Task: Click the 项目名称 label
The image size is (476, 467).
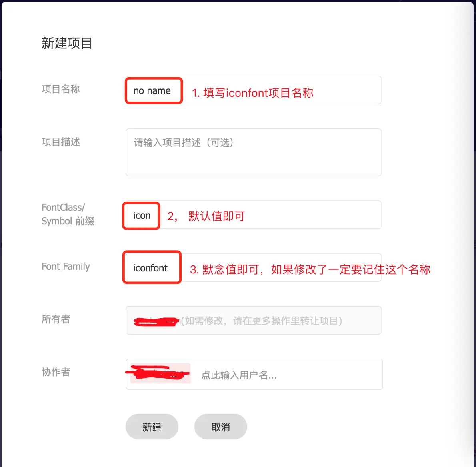Action: coord(61,89)
